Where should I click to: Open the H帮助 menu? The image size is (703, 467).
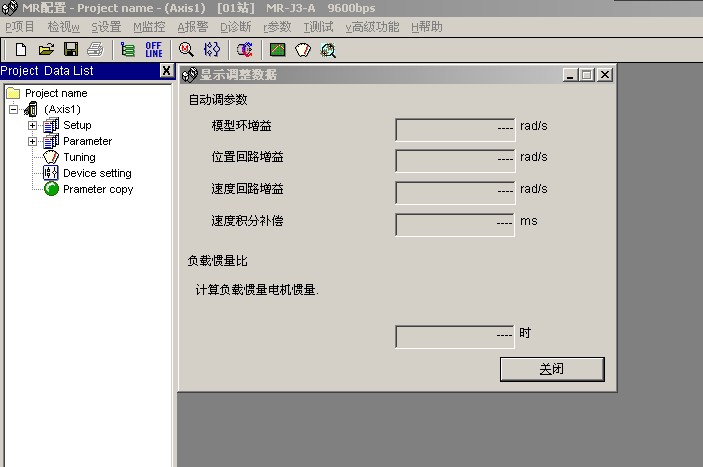tap(427, 27)
